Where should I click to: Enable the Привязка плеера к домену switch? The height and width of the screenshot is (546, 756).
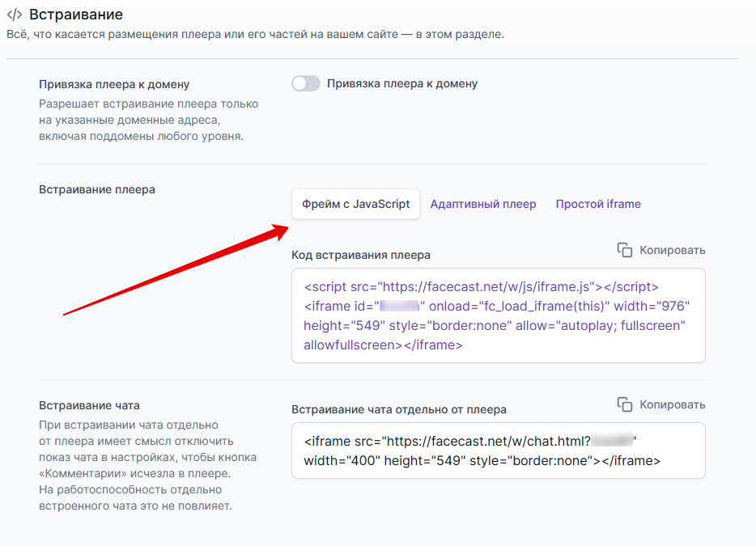[306, 83]
